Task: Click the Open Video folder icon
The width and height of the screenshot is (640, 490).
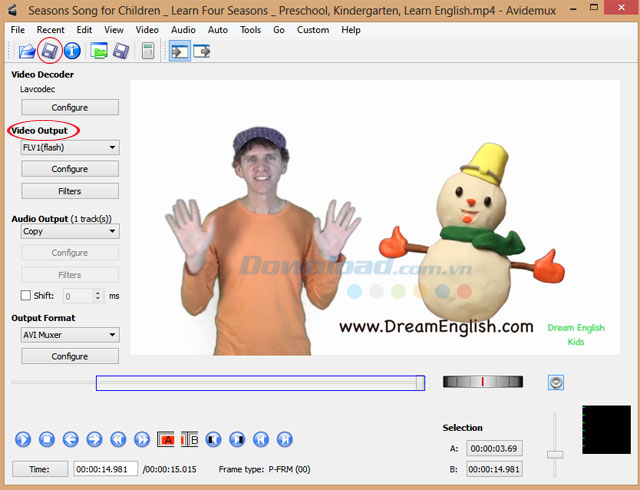Action: coord(26,51)
